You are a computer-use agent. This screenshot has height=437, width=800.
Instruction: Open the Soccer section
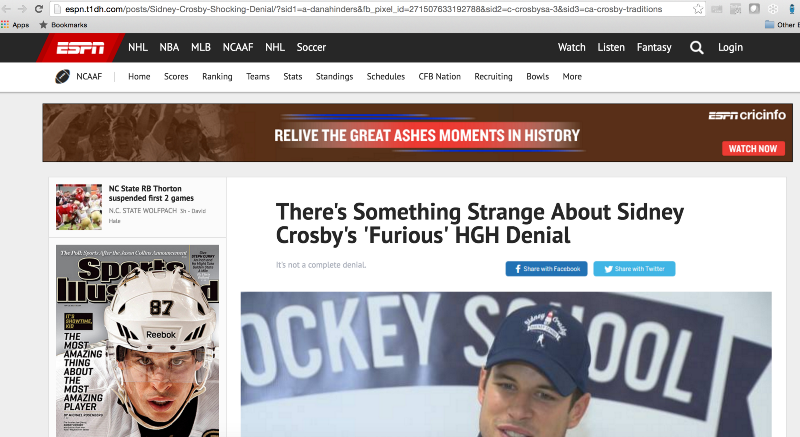click(311, 47)
